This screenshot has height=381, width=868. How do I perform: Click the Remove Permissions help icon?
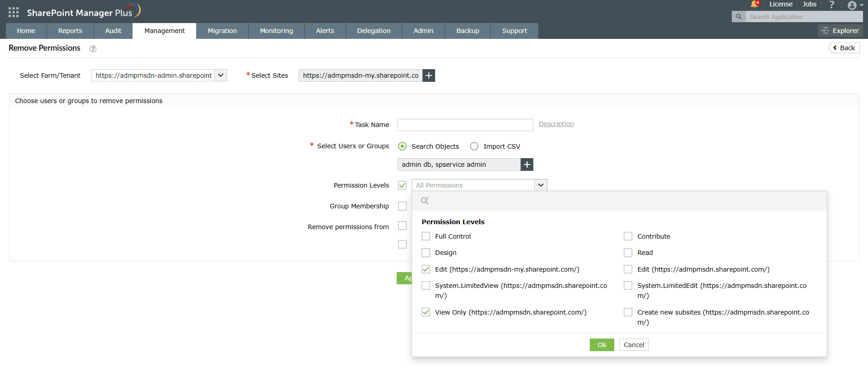pos(93,49)
